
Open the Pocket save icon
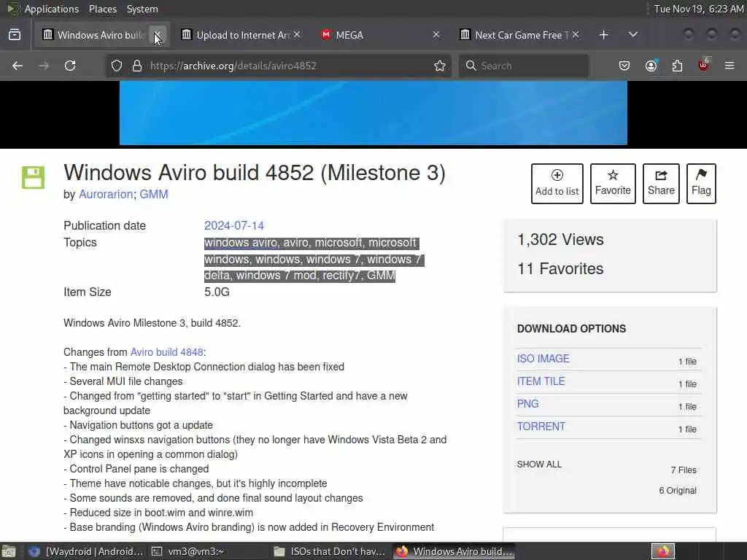click(624, 66)
